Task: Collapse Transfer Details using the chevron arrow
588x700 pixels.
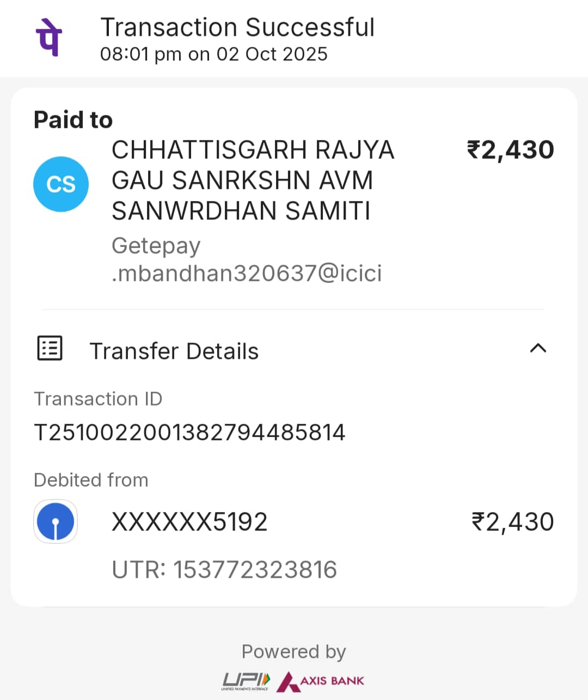Action: pos(538,349)
